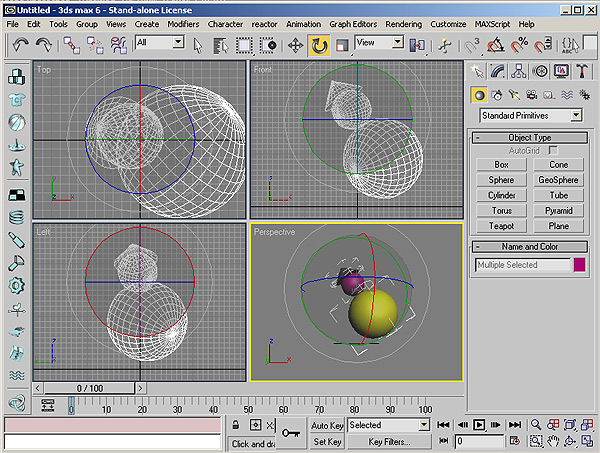Click the Select by Name icon
The image size is (600, 453).
[222, 45]
